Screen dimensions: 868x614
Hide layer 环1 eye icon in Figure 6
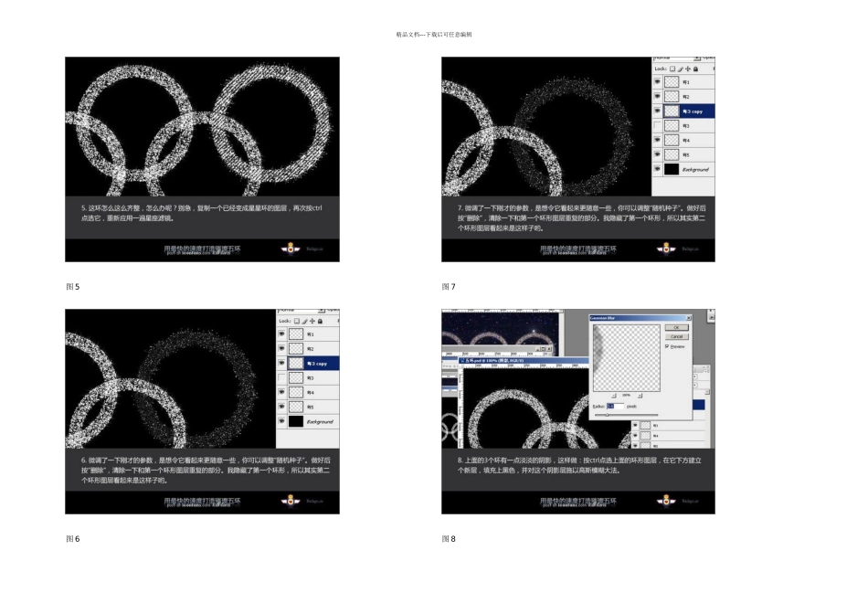click(x=281, y=334)
